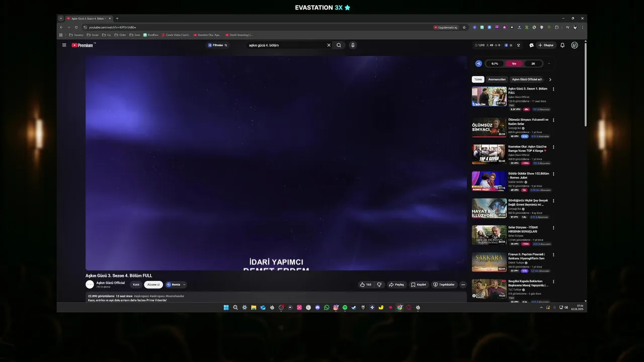This screenshot has height=362, width=644.
Task: Start voice search with microphone
Action: coord(353,45)
